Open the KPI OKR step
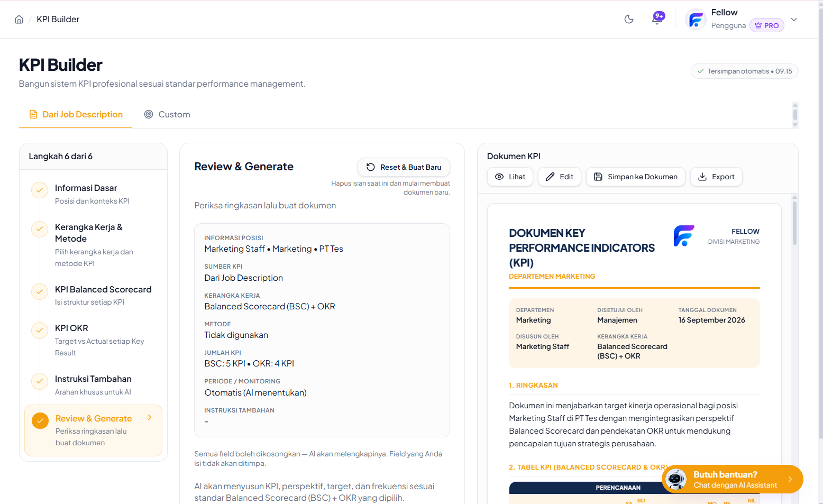The width and height of the screenshot is (823, 504). click(93, 340)
